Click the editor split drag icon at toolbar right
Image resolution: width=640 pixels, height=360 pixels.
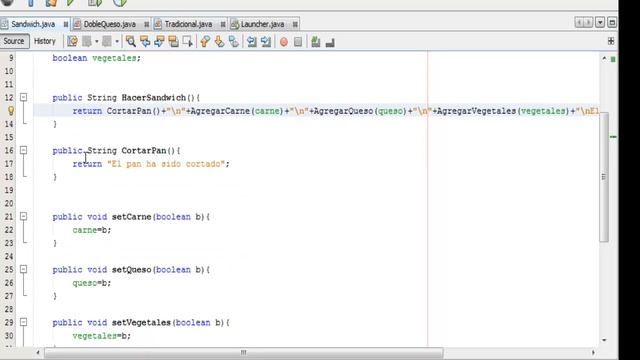click(x=611, y=41)
